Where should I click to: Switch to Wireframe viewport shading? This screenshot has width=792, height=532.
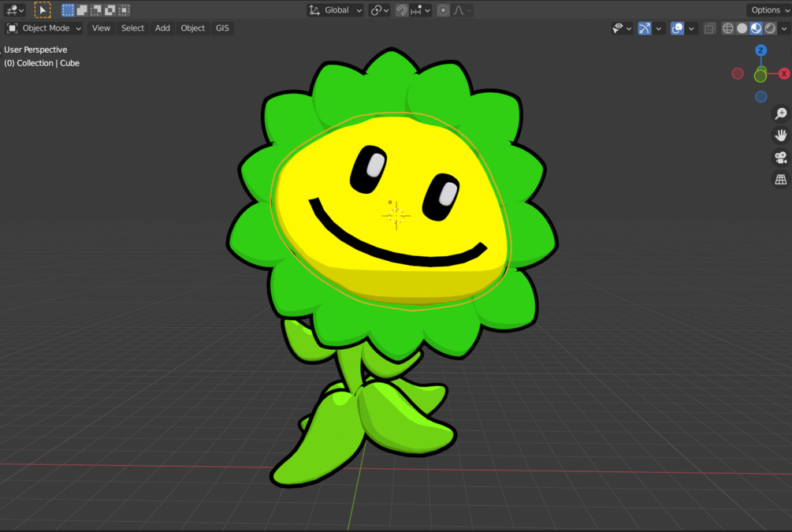pos(728,29)
